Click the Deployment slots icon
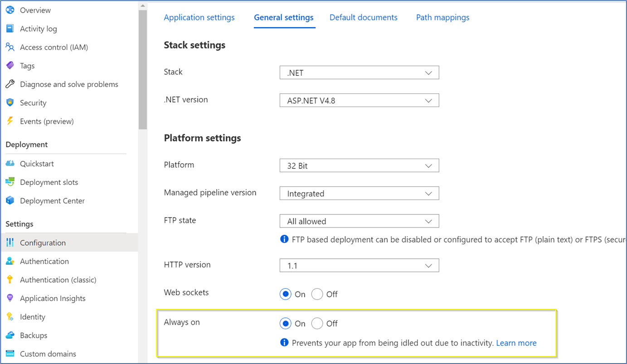The width and height of the screenshot is (627, 364). click(x=10, y=182)
